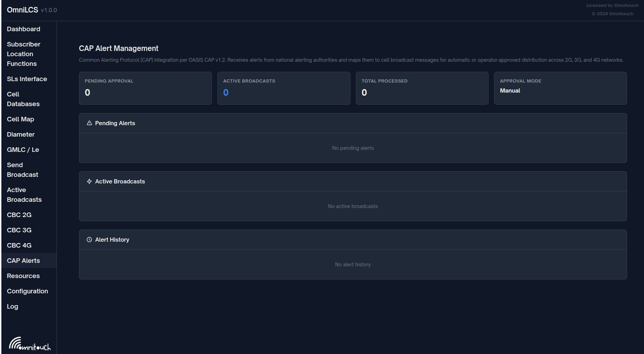Switch to CBC 4G
Image resolution: width=644 pixels, height=354 pixels.
coord(19,245)
